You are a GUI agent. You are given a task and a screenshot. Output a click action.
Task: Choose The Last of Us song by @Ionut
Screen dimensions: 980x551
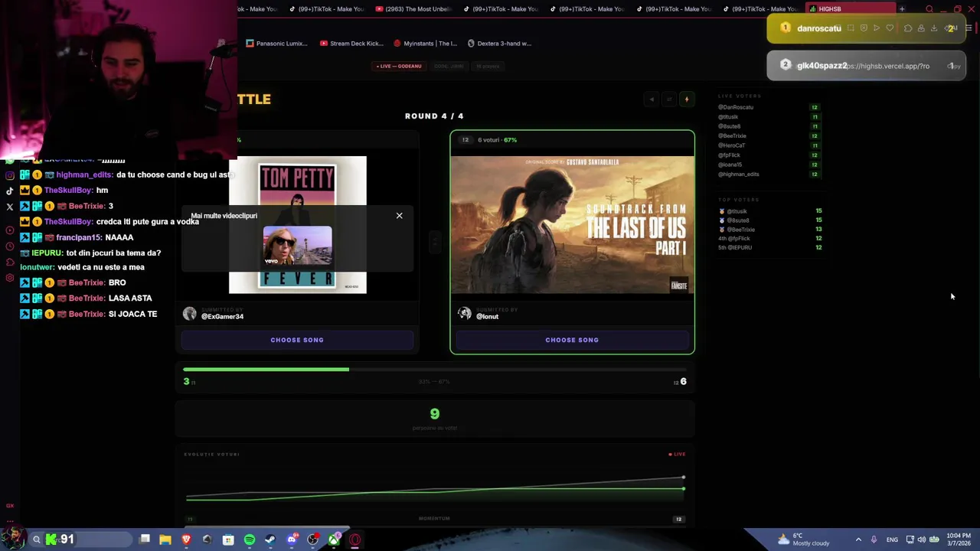pos(572,340)
